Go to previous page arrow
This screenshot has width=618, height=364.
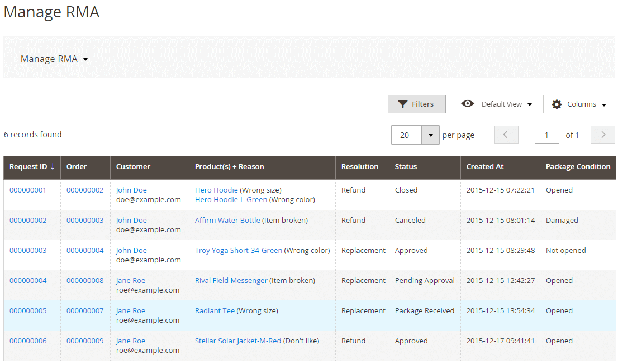[506, 135]
